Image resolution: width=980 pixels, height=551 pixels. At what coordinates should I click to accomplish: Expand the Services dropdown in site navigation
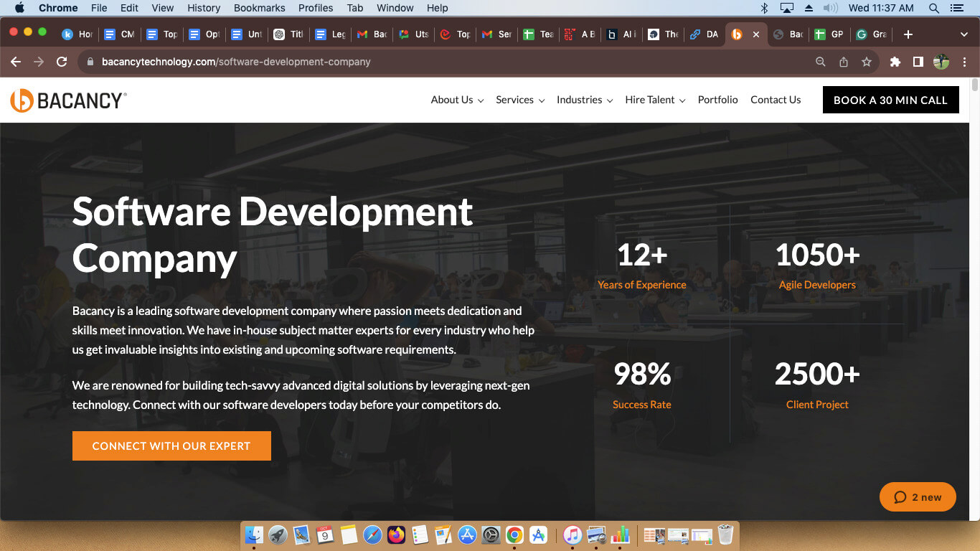[515, 100]
